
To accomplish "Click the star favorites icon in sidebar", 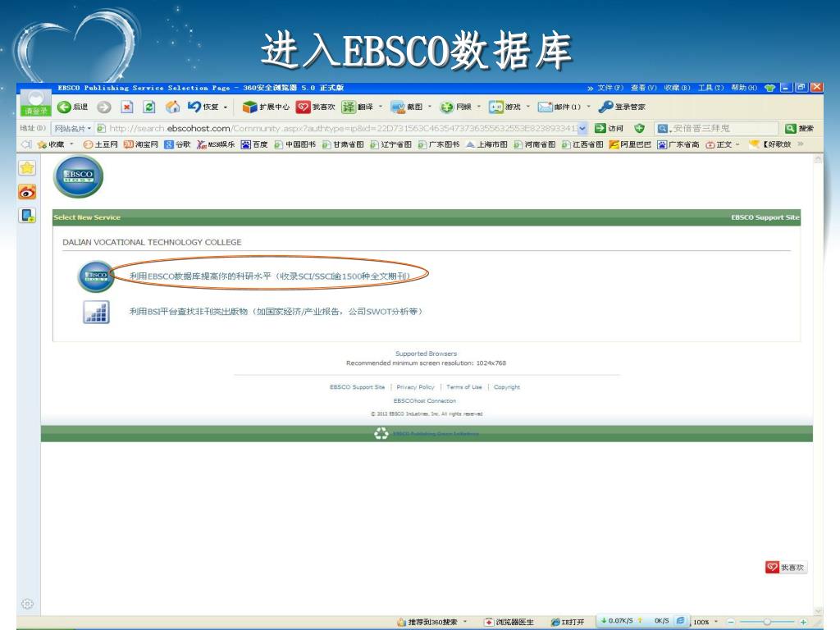I will 27,168.
